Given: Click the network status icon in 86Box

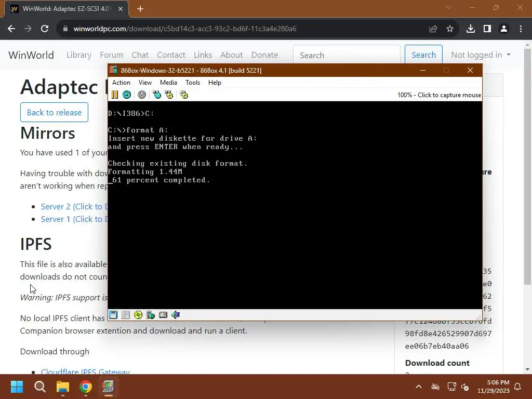Looking at the screenshot, I should [x=151, y=315].
